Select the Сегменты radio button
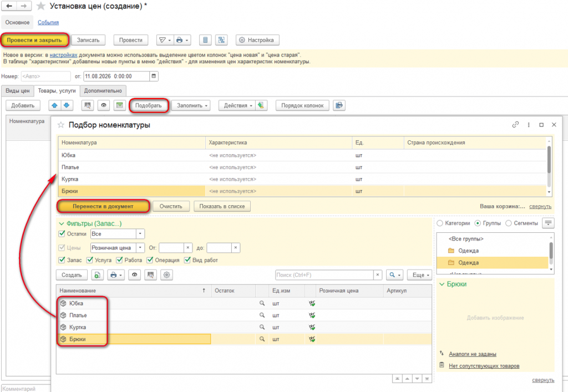 point(509,223)
